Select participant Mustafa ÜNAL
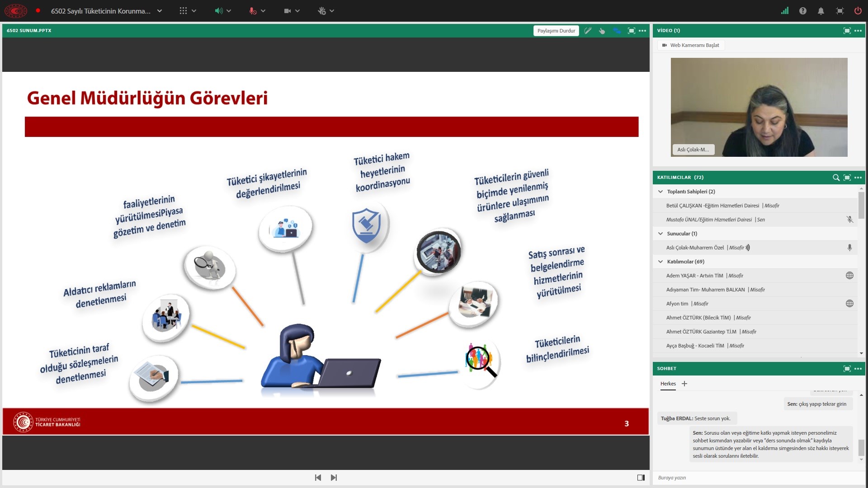Screen dimensions: 868x488 point(755,220)
